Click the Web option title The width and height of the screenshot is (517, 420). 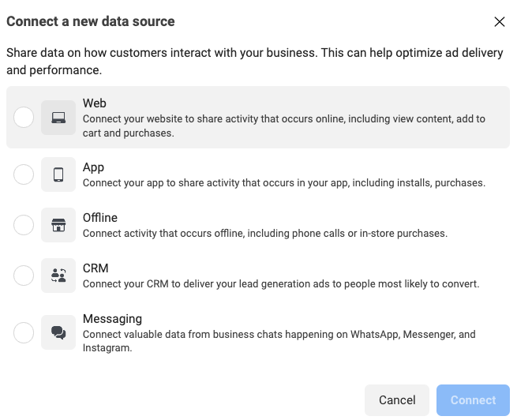[95, 103]
